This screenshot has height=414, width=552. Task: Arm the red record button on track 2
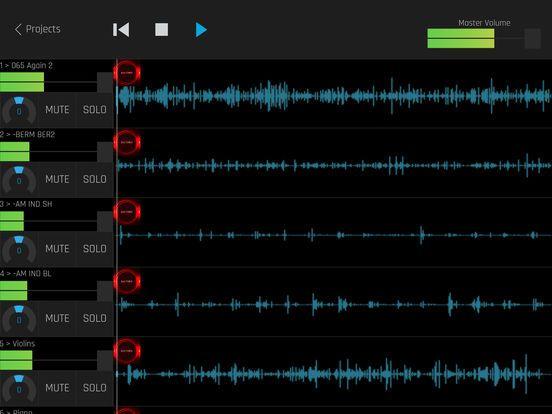click(127, 143)
